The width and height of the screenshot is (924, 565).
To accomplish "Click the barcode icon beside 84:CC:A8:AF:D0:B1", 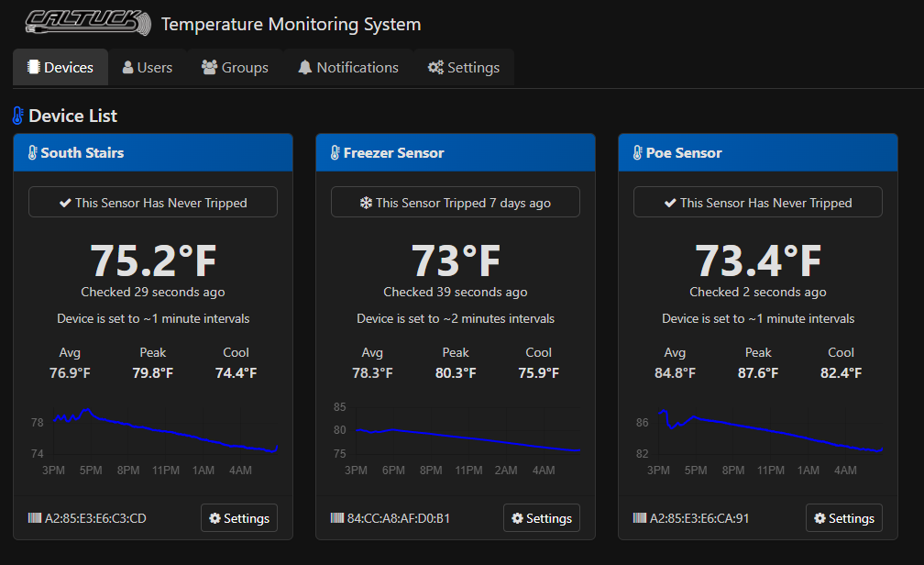I will [336, 517].
